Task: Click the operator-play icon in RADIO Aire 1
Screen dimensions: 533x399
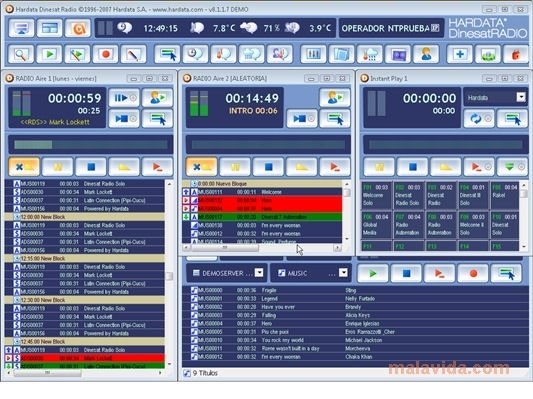Action: 157,98
